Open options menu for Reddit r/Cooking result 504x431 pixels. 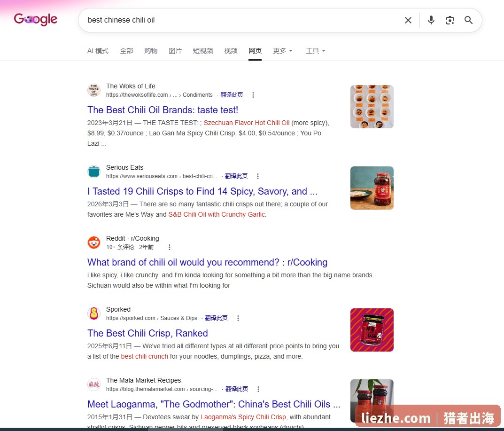(x=170, y=247)
